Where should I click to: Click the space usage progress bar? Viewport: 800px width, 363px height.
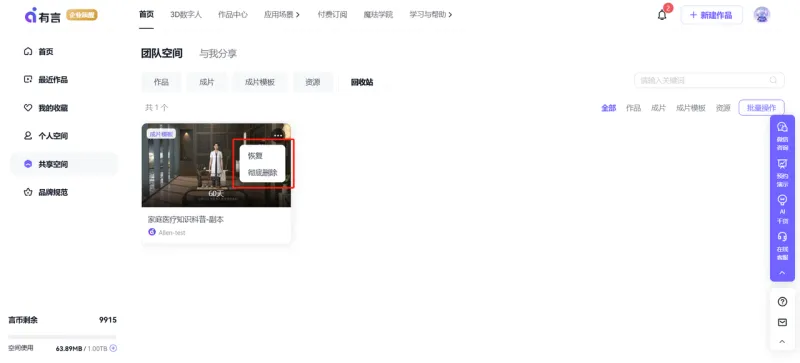tap(62, 336)
